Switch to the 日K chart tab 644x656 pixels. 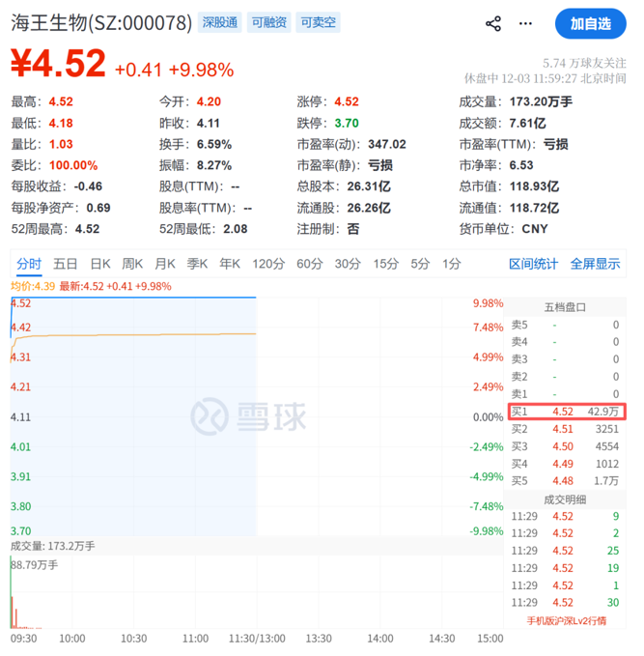(100, 264)
